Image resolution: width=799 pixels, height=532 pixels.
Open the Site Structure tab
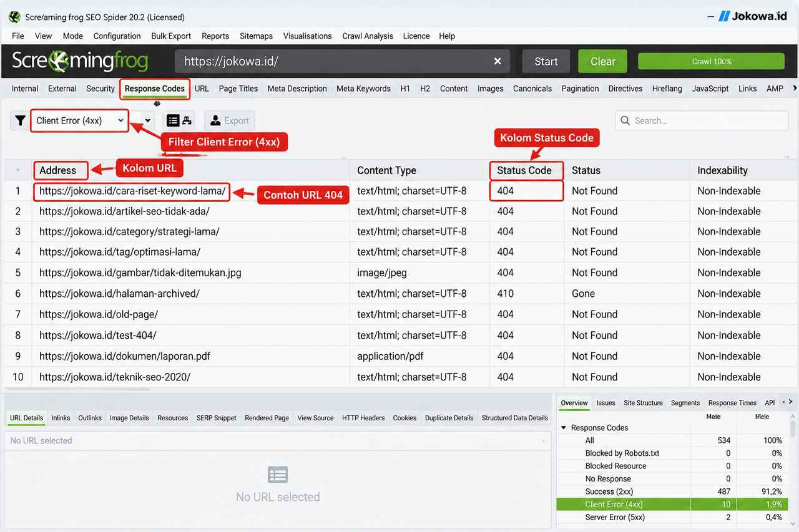point(643,403)
